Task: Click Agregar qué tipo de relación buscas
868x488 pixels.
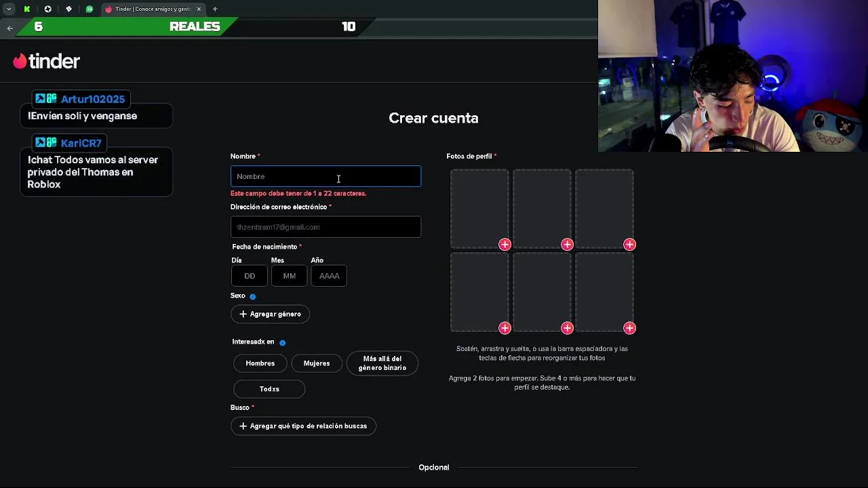Action: [x=303, y=426]
